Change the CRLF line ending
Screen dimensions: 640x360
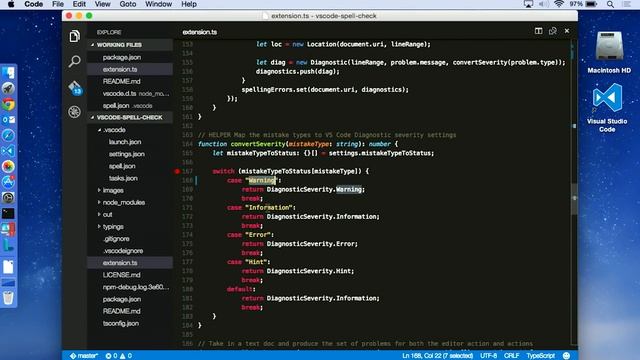[x=511, y=356]
